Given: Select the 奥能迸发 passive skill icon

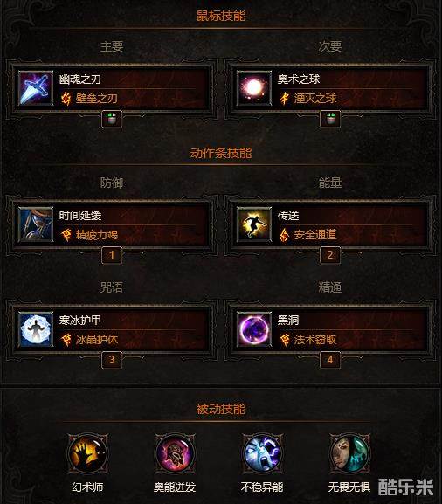Looking at the screenshot, I should (x=175, y=453).
